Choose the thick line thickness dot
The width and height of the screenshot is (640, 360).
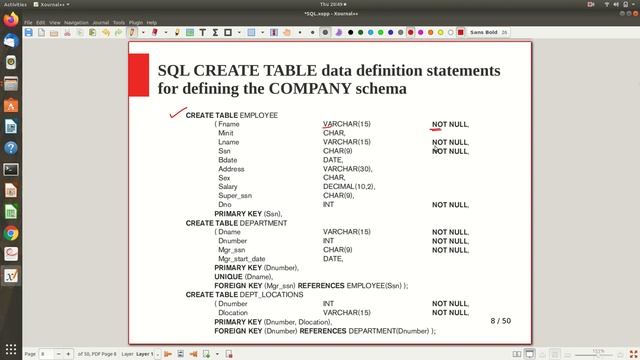pyautogui.click(x=325, y=32)
